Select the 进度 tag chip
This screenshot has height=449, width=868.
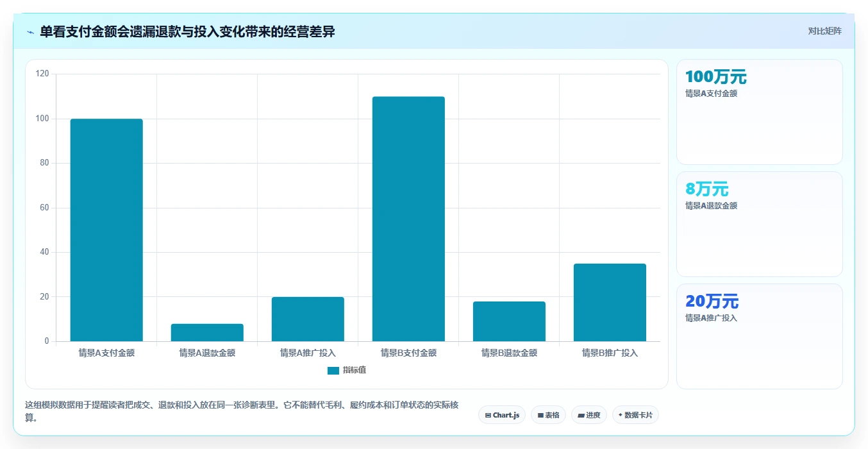point(589,415)
